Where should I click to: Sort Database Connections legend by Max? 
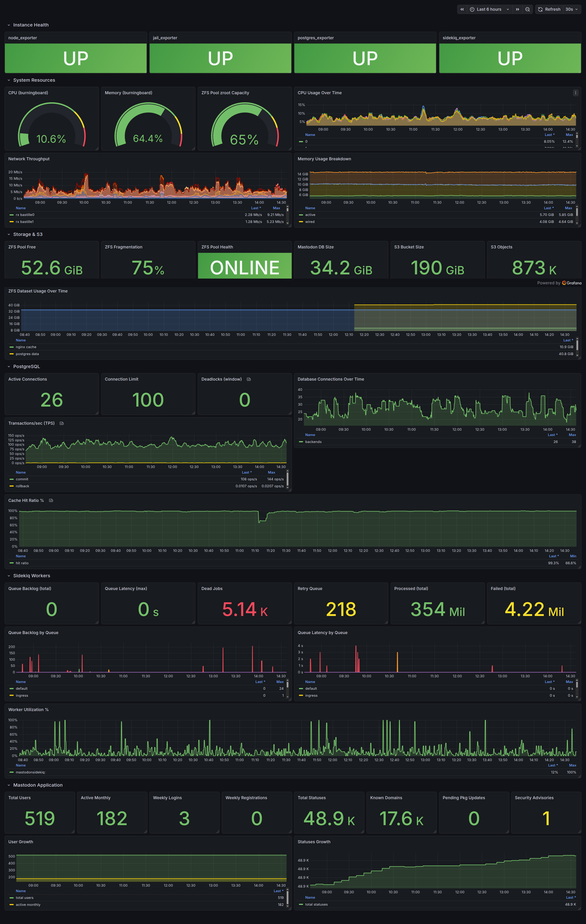pos(572,435)
